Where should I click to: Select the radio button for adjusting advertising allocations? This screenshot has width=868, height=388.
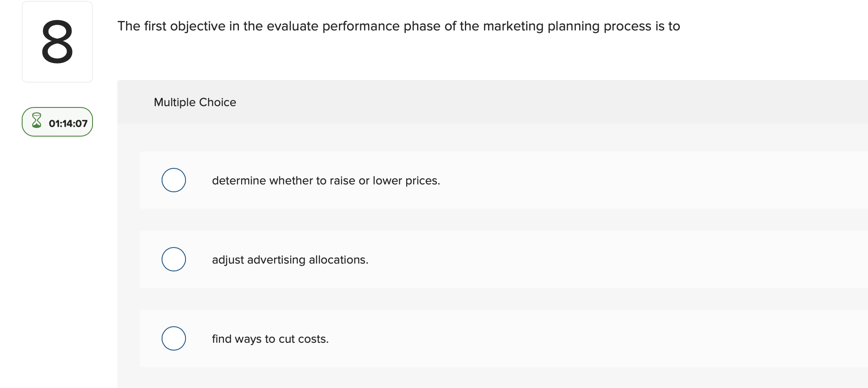[173, 259]
